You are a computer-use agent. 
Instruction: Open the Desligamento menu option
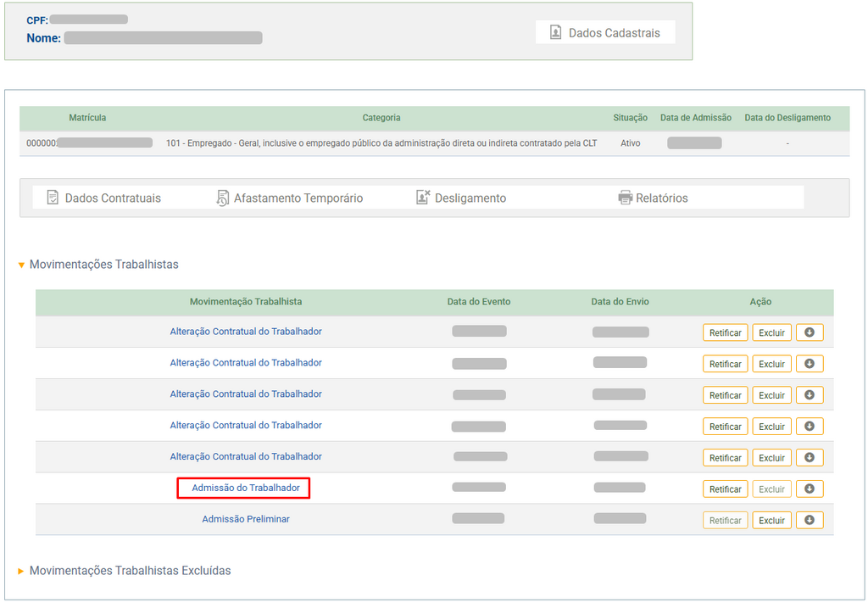tap(470, 198)
